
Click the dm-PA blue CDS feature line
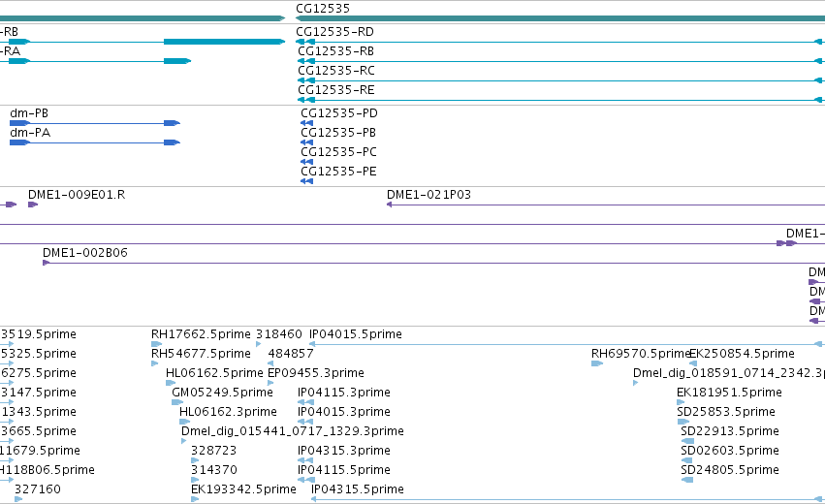[x=95, y=142]
